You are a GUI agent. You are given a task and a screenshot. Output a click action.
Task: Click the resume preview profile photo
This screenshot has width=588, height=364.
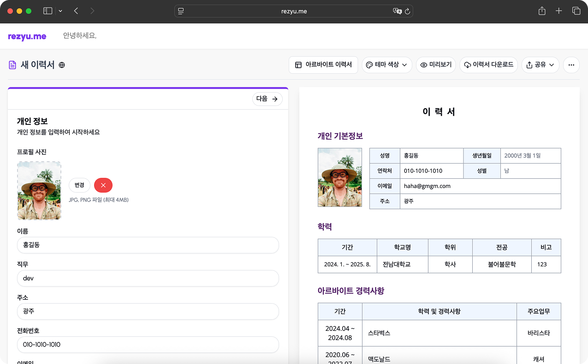[x=340, y=177]
